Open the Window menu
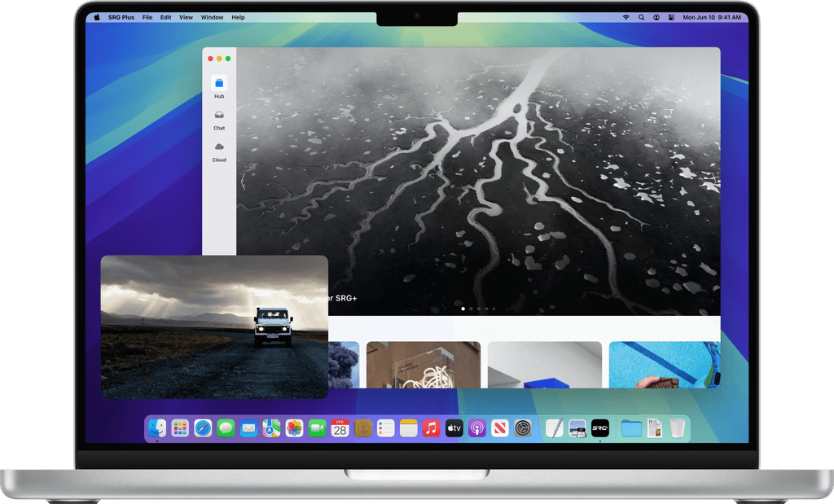 pos(212,17)
